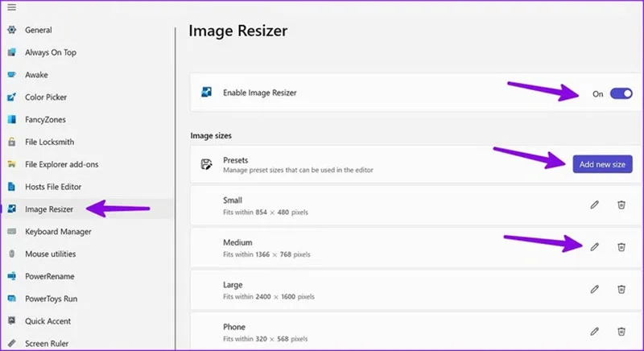Remove the Large preset via trash icon
Screen dimensions: 644x351
point(621,289)
